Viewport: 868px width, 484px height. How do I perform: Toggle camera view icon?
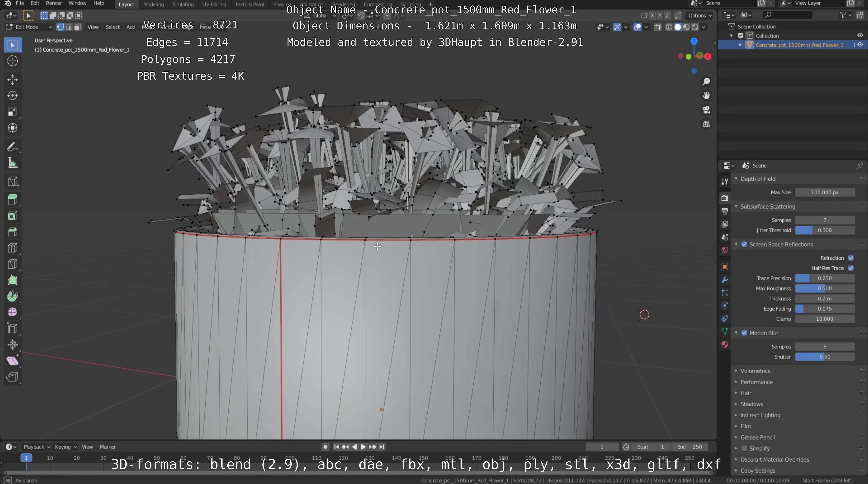706,110
